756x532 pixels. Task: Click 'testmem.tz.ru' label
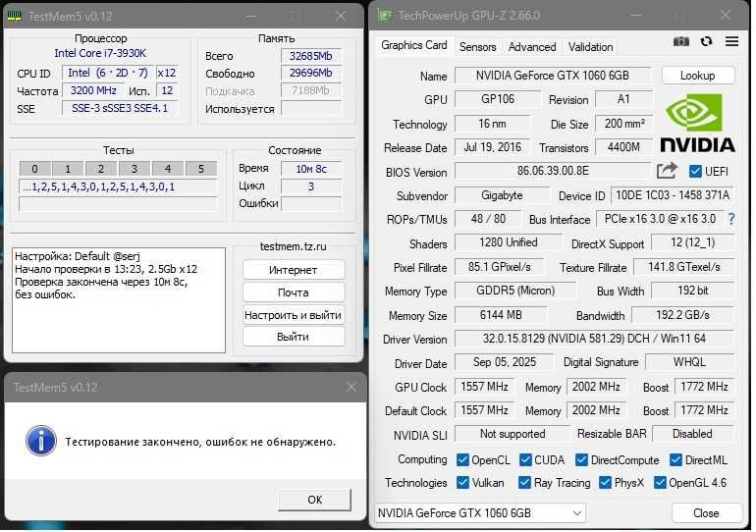pos(294,246)
